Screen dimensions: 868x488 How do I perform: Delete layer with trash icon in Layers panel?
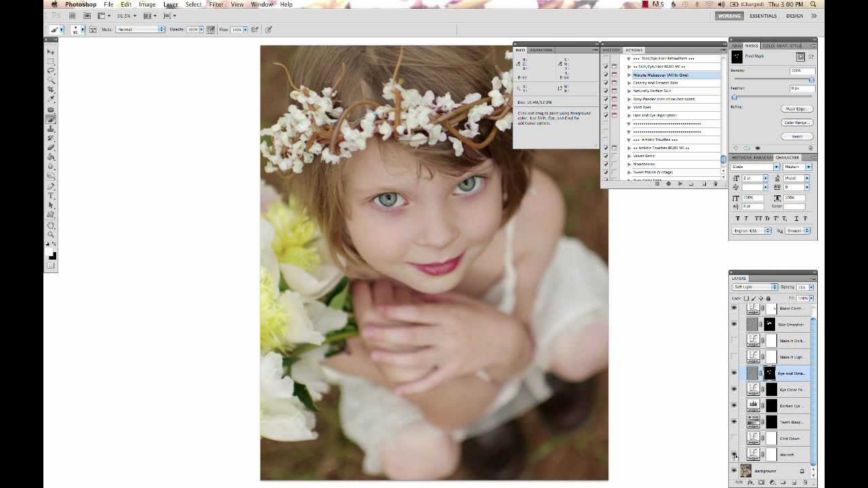805,482
